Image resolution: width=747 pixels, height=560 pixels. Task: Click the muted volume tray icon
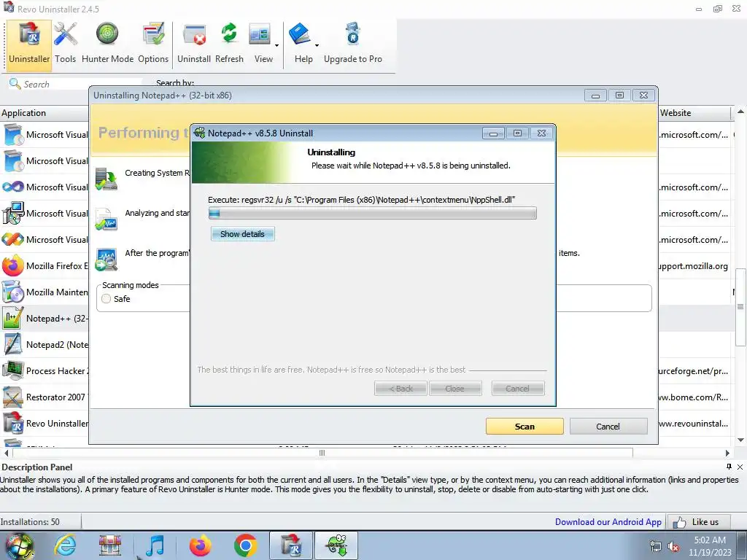tap(674, 547)
